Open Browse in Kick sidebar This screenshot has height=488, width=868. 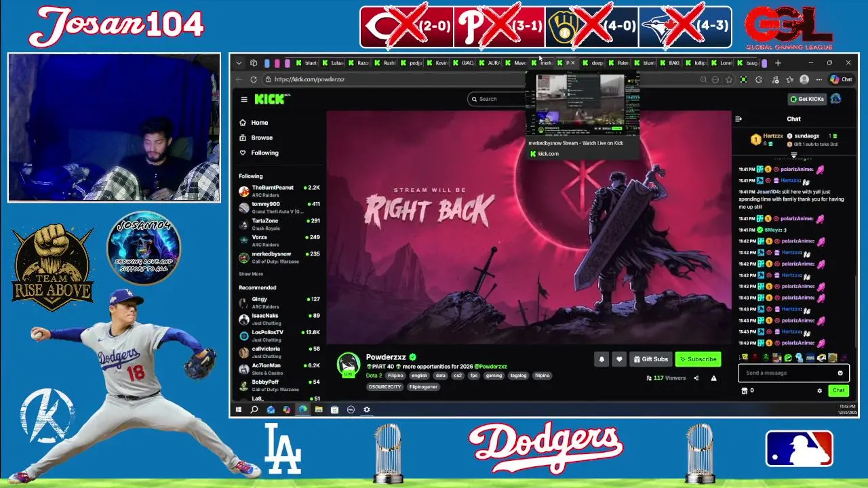point(256,138)
